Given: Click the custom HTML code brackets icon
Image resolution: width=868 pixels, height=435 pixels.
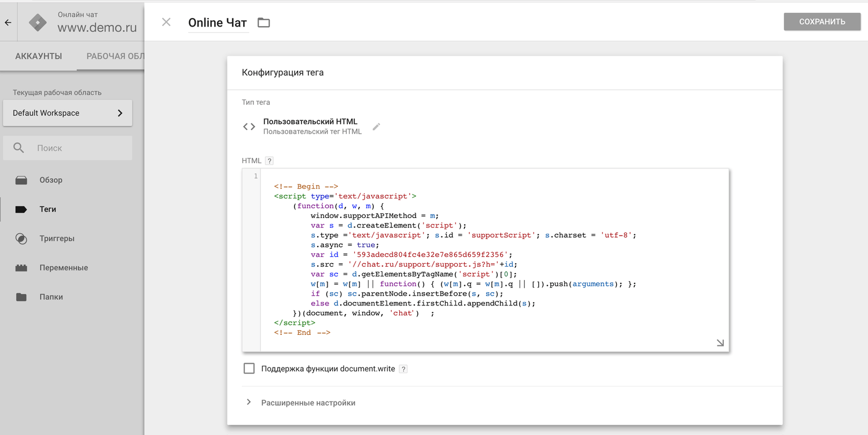Looking at the screenshot, I should (x=249, y=127).
